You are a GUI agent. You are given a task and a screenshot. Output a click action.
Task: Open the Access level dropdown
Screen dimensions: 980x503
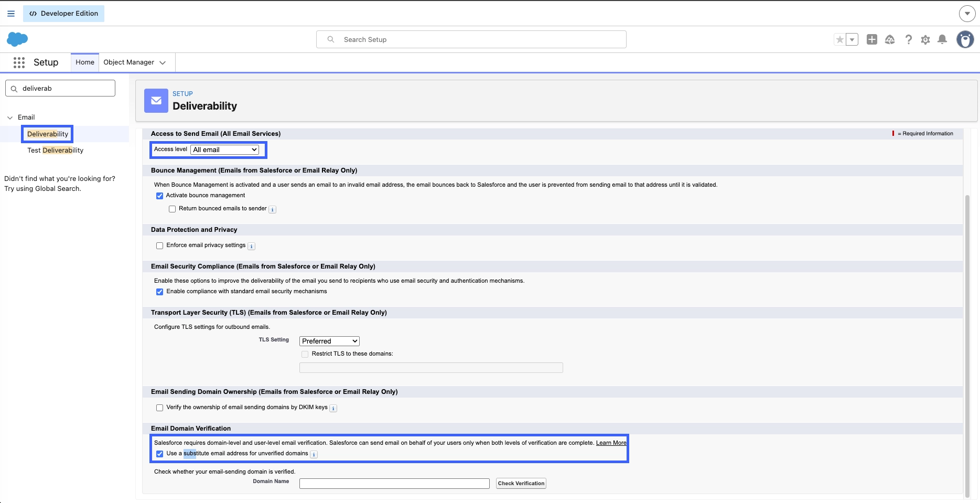[x=225, y=150]
